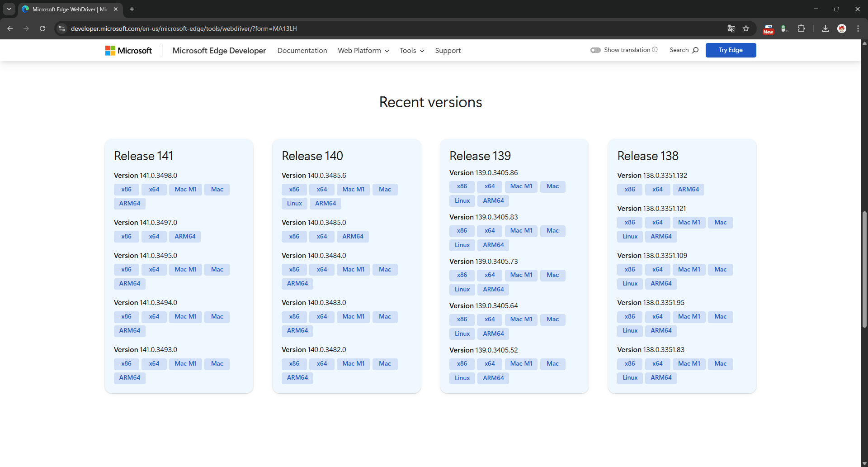Open the downloads icon in the toolbar
This screenshot has height=467, width=868.
pyautogui.click(x=826, y=29)
